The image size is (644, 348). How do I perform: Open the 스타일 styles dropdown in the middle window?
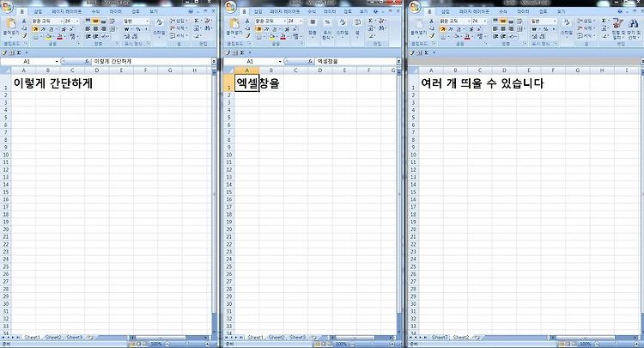pyautogui.click(x=342, y=28)
